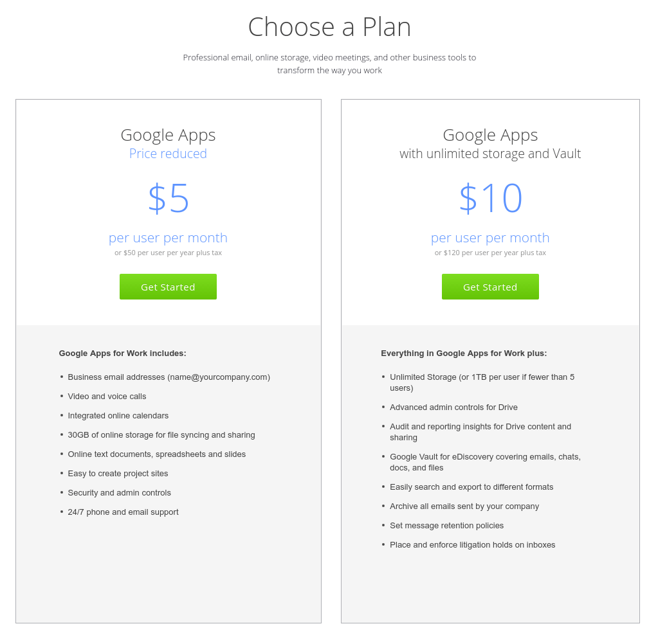Click the "Business email addresses" list item

[x=169, y=377]
